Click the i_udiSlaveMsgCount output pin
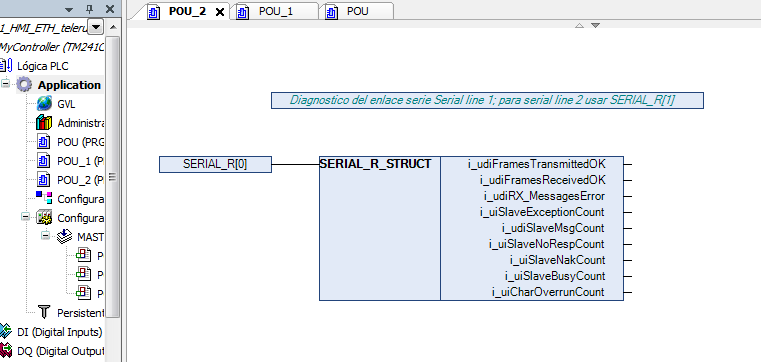 pos(628,228)
